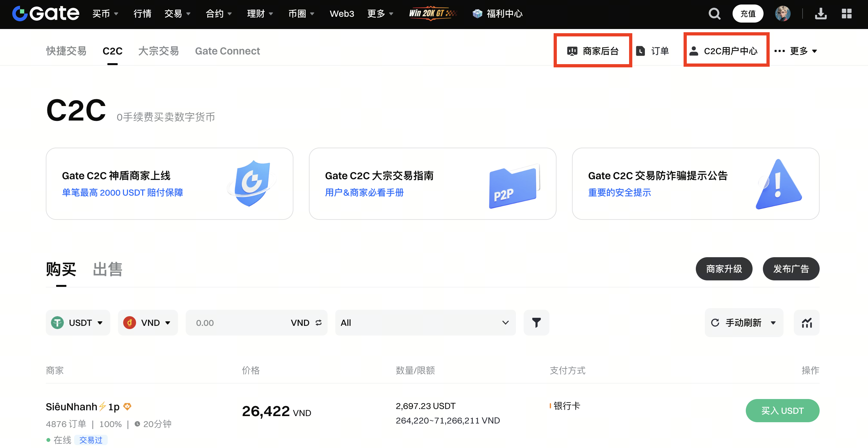The height and width of the screenshot is (448, 868).
Task: Click the 发布广告 button
Action: [791, 268]
